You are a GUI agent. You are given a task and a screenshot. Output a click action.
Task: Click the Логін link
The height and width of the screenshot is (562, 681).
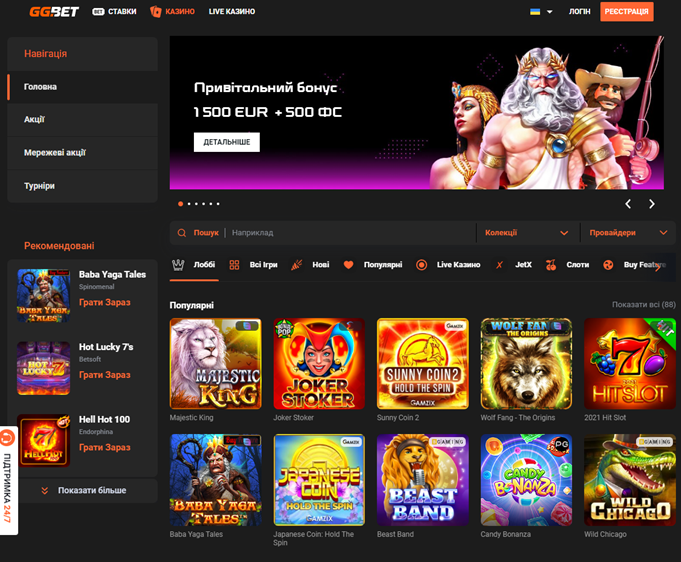point(579,12)
